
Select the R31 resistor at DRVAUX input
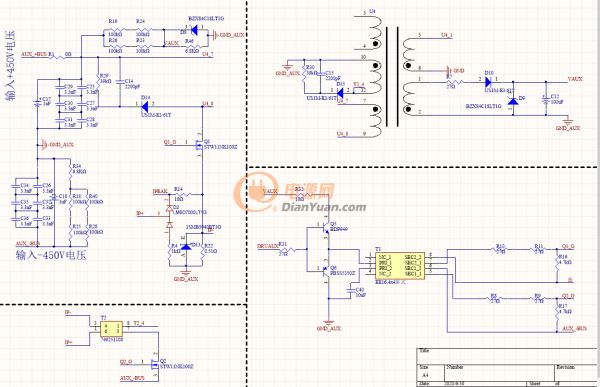coord(288,250)
